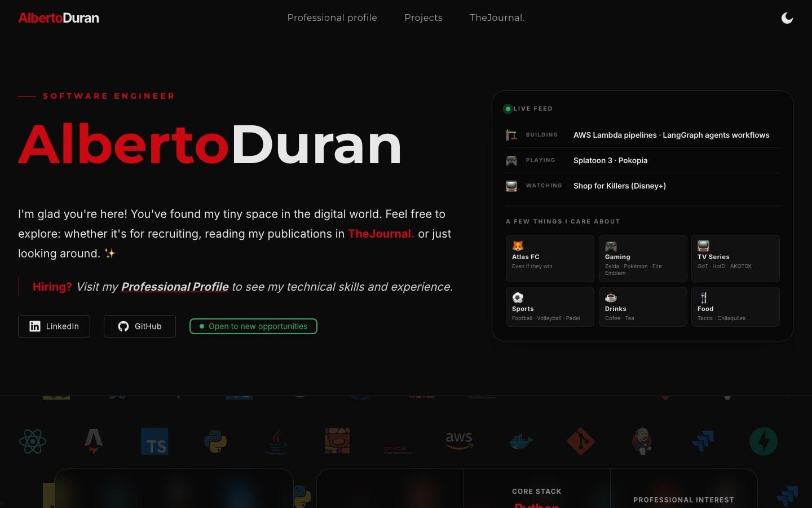812x508 pixels.
Task: Open the Professional profile page
Action: coord(332,17)
